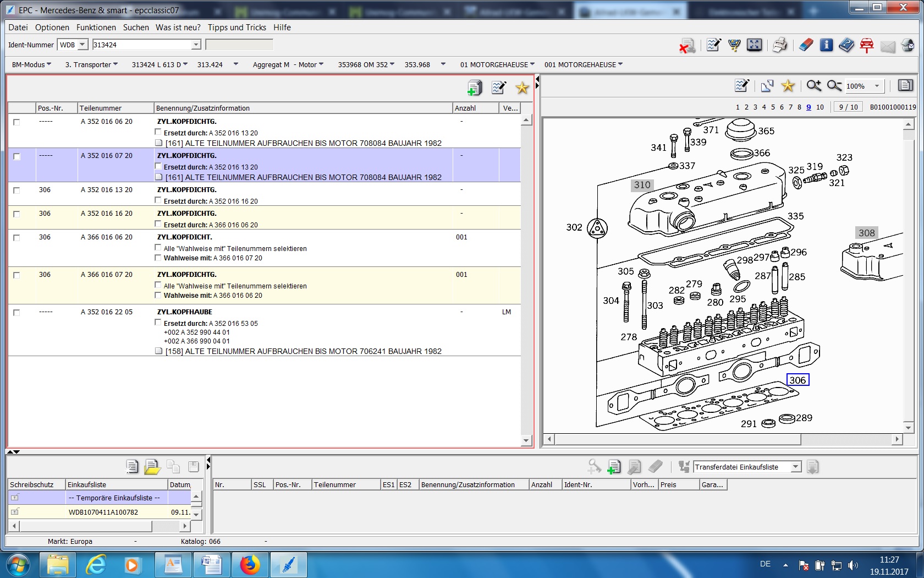Click callout 306 in the diagram
Viewport: 924px width, 578px height.
(798, 380)
